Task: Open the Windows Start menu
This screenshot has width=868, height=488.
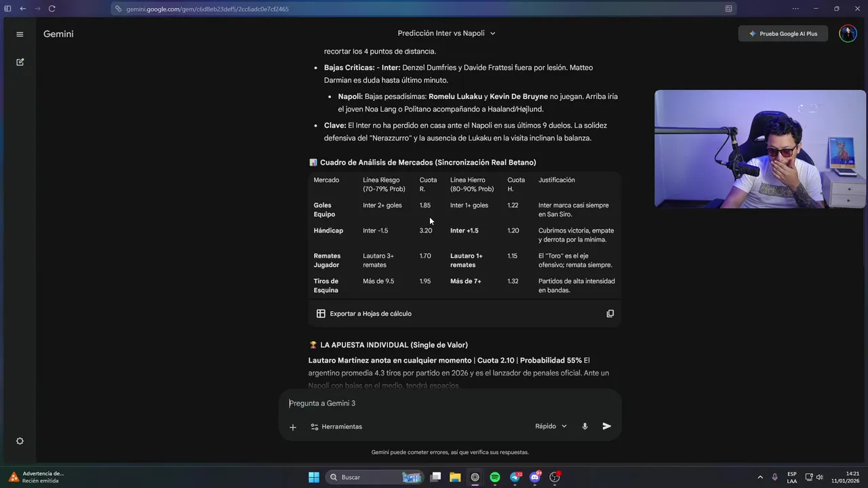Action: pos(314,477)
